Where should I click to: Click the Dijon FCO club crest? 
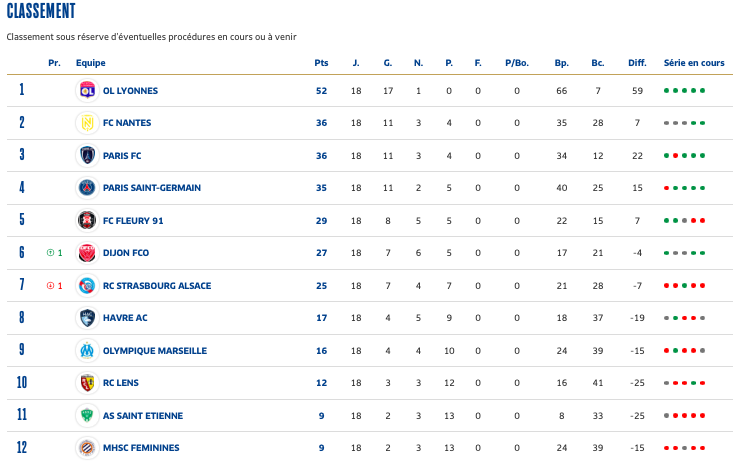86,253
